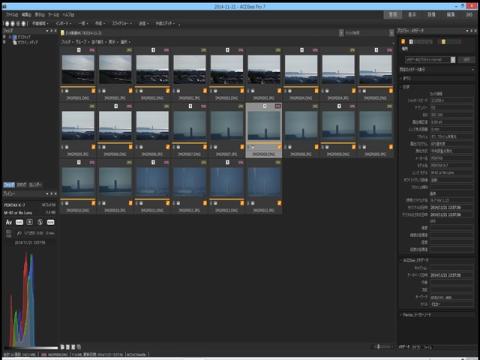
Task: Click the search button right of quick search
Action: (x=391, y=33)
